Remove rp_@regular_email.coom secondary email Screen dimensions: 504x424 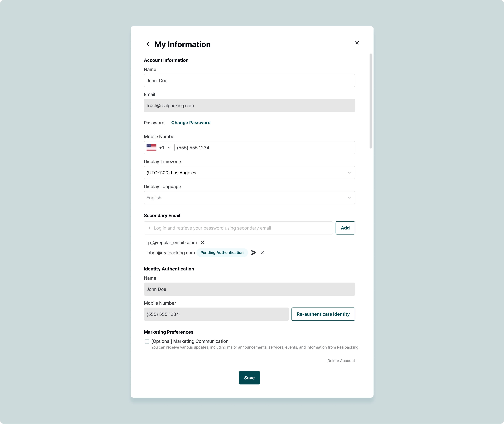(203, 243)
